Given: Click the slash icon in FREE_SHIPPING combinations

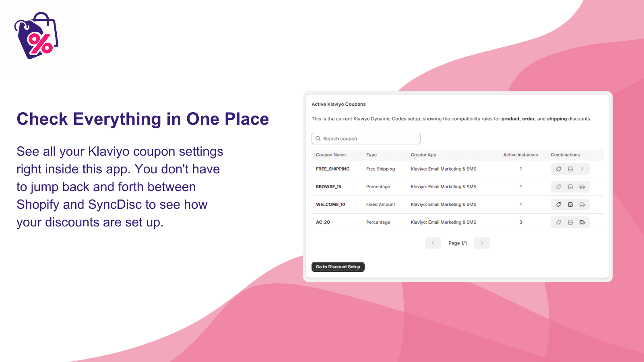Looking at the screenshot, I should tap(582, 169).
